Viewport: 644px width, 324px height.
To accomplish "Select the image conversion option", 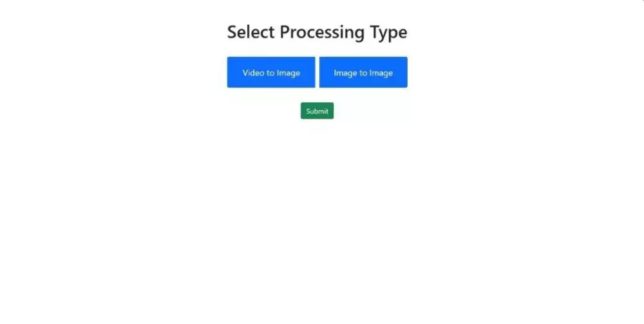I will (363, 72).
